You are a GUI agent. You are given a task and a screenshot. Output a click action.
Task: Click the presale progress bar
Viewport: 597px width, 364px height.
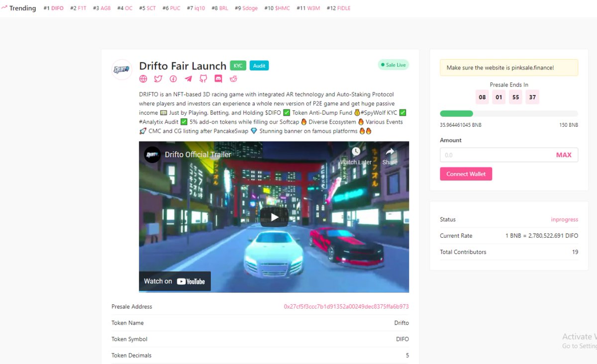tap(509, 114)
